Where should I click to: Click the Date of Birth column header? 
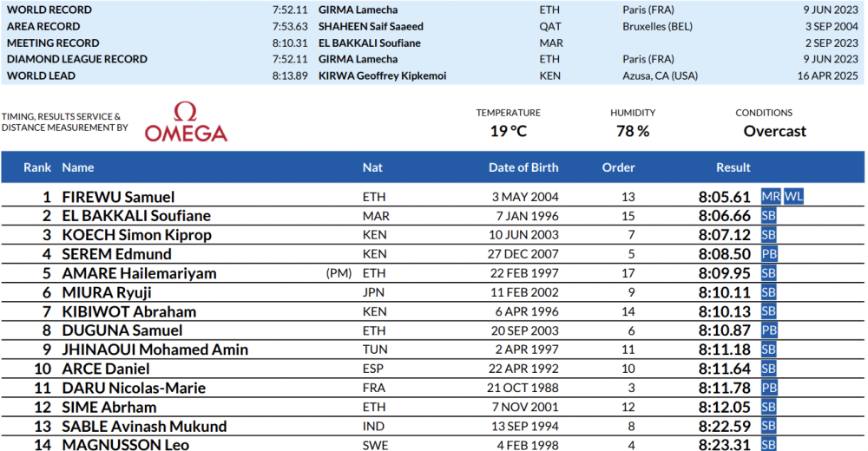[523, 167]
